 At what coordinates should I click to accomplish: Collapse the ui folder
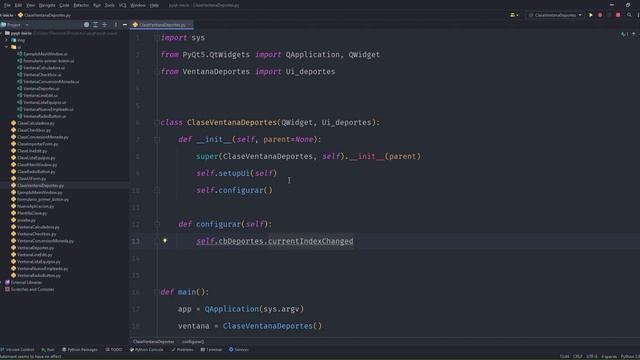(7, 47)
